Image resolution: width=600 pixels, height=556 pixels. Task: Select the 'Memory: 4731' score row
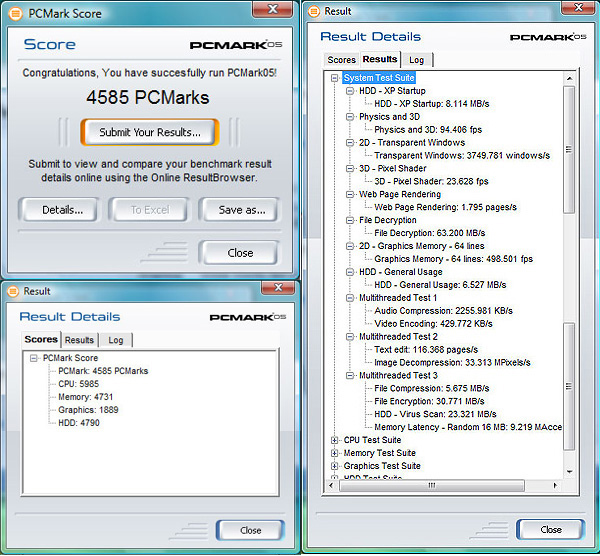pyautogui.click(x=86, y=397)
